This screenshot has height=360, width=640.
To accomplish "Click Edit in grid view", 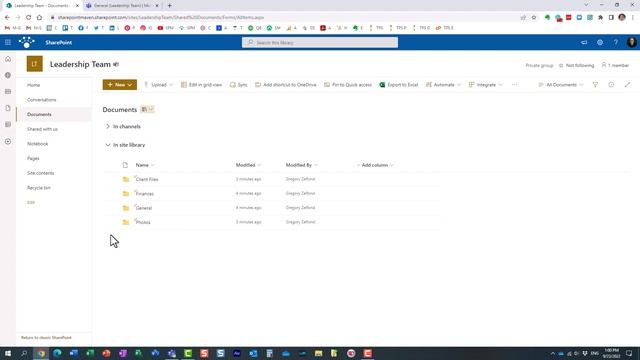I will click(x=201, y=85).
